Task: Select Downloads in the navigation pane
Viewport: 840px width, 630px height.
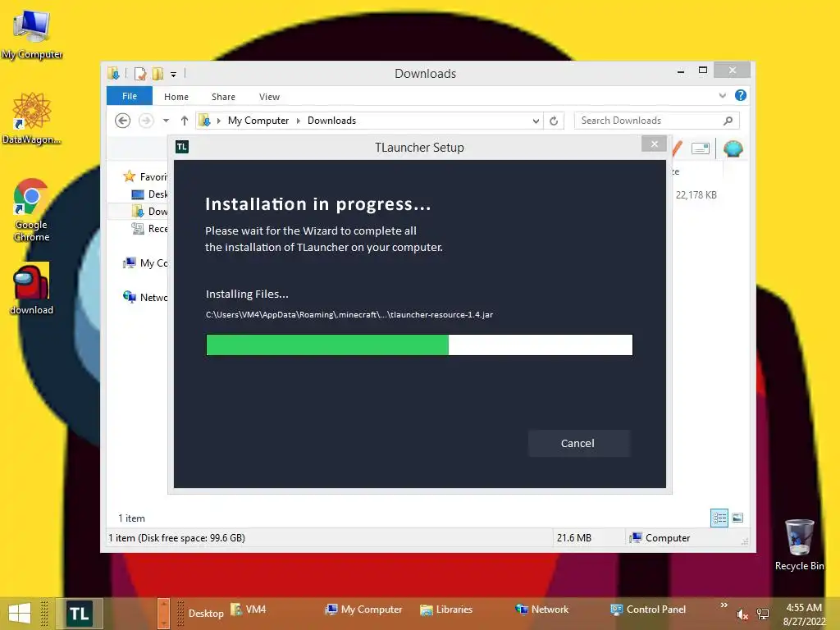Action: tap(149, 211)
